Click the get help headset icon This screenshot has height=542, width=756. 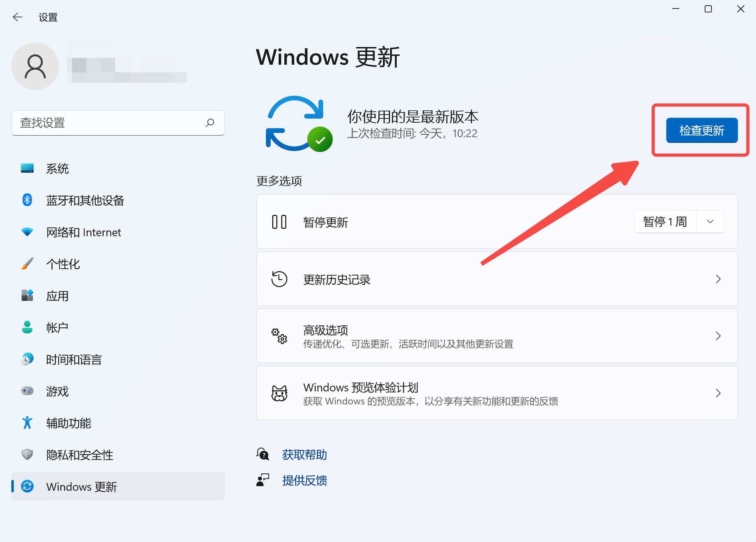[x=263, y=454]
